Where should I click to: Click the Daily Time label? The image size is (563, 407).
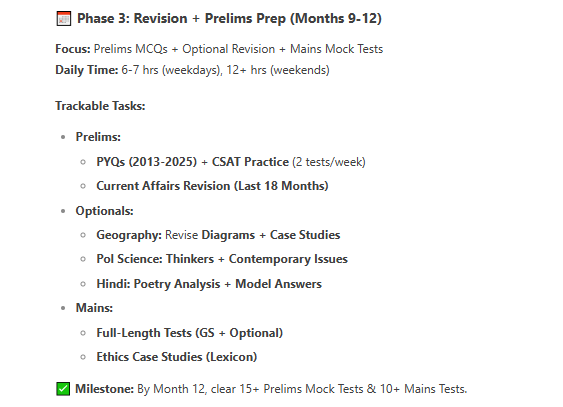click(87, 70)
